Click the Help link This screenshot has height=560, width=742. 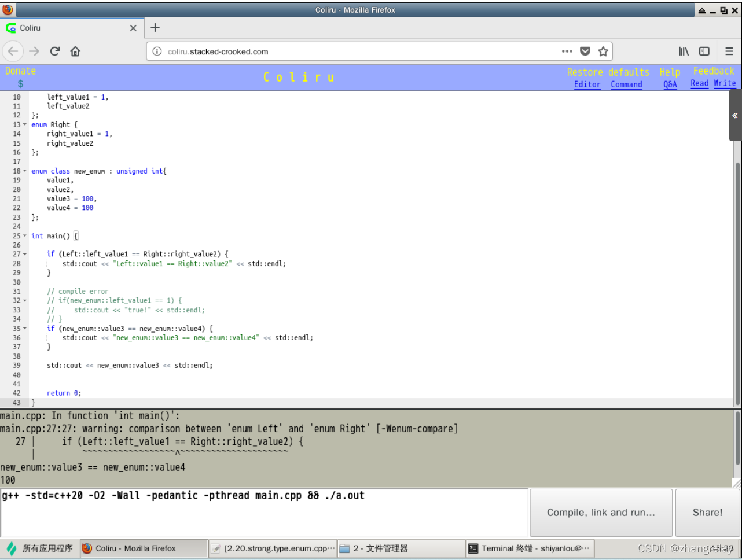click(x=670, y=72)
